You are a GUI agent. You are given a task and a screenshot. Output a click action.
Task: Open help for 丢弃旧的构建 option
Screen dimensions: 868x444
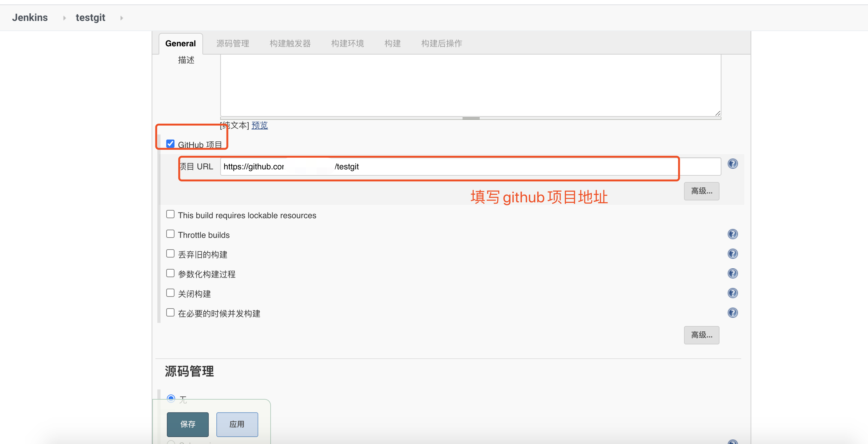coord(732,254)
